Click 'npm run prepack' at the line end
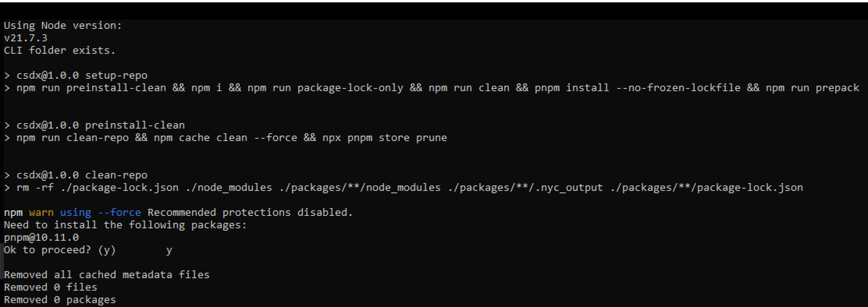The width and height of the screenshot is (868, 307). [812, 88]
